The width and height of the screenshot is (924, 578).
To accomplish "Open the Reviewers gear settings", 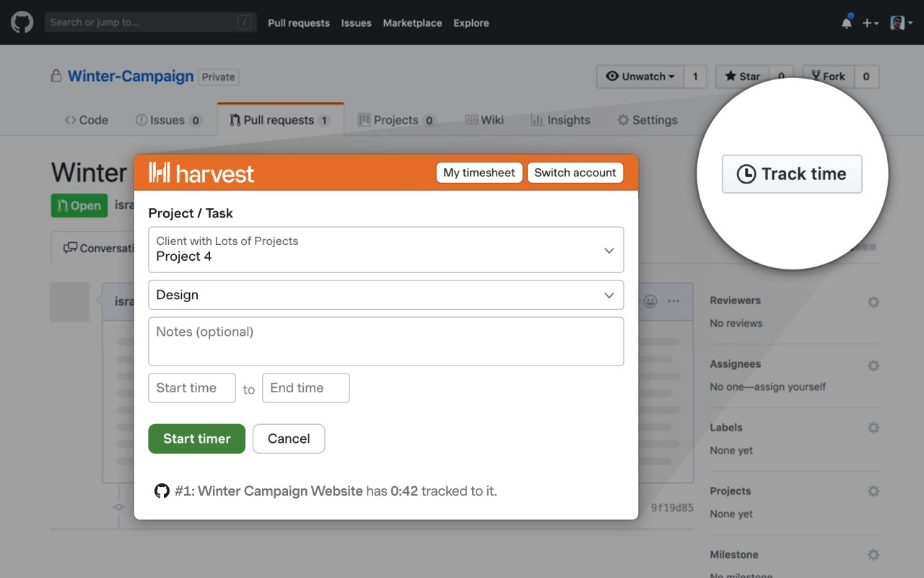I will coord(873,302).
